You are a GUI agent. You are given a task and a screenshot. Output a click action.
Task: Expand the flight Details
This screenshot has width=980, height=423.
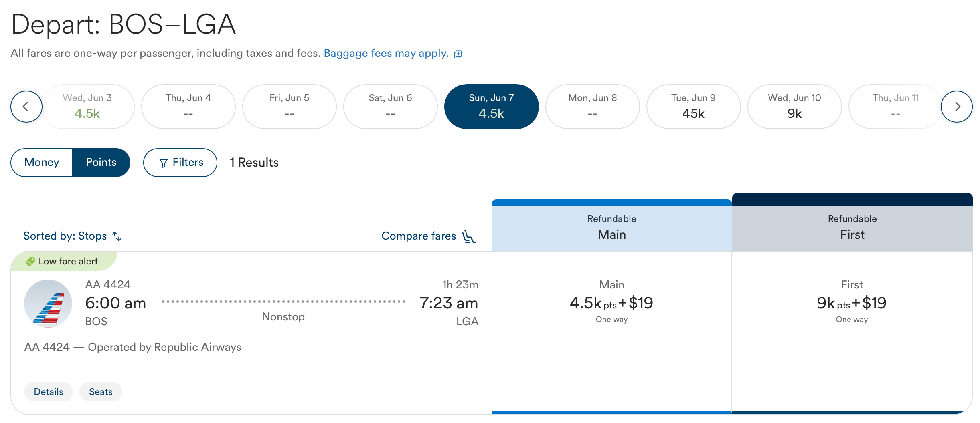pos(48,391)
